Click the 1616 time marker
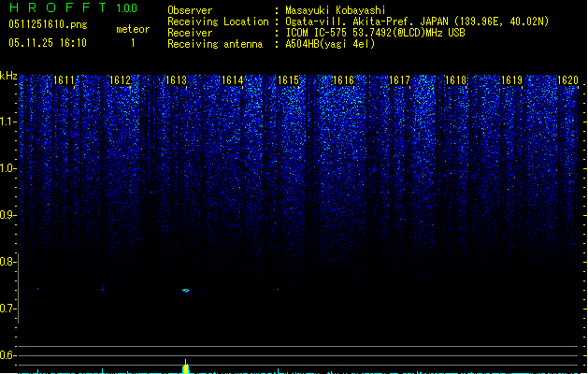This screenshot has width=588, height=374. click(343, 80)
